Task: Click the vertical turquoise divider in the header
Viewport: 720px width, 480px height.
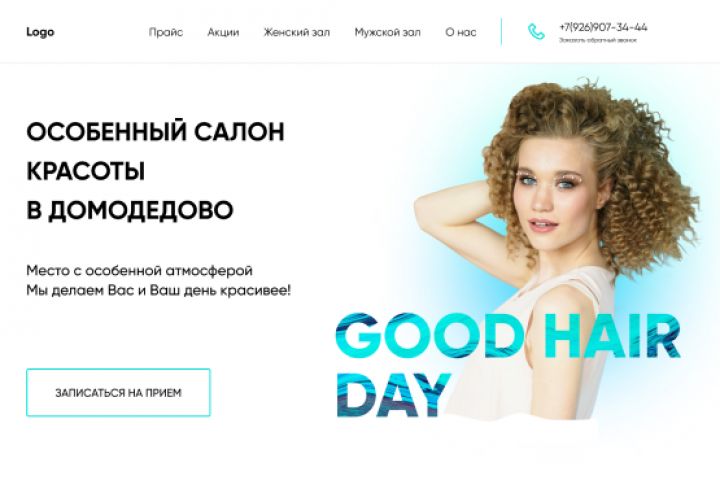Action: tap(501, 32)
